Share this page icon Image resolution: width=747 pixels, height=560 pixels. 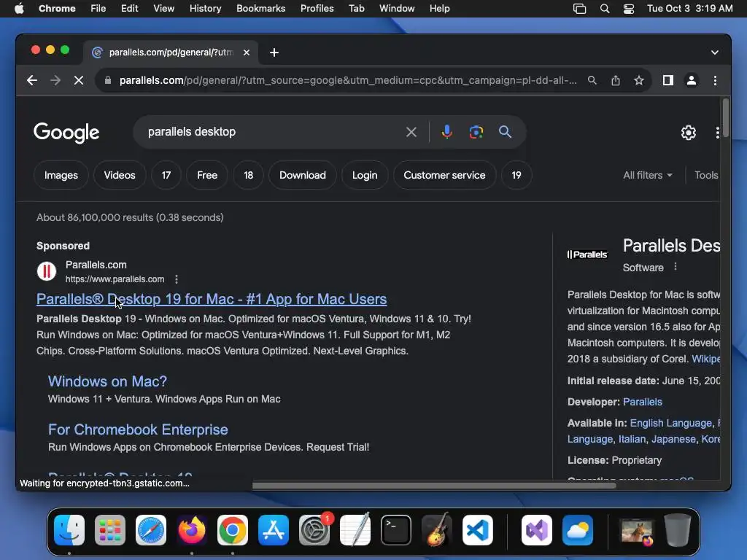[x=616, y=80]
